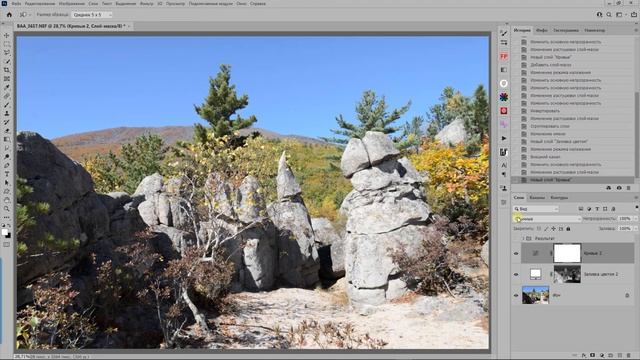Open the Actions play-arrow panel icon

point(504,138)
